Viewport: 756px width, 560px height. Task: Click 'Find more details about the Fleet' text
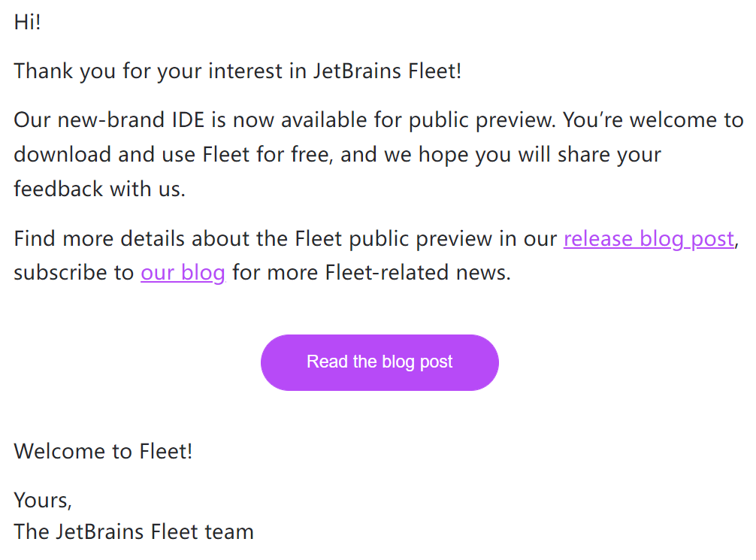coord(178,239)
